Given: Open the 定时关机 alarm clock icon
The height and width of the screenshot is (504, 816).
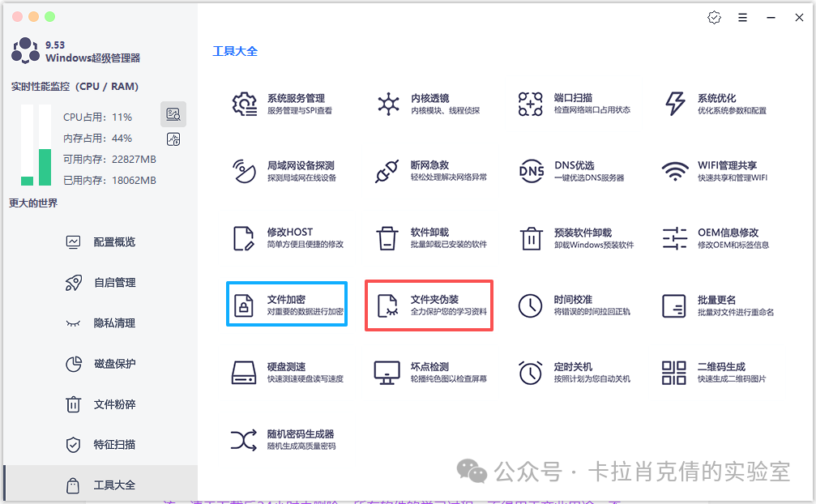Looking at the screenshot, I should point(531,373).
